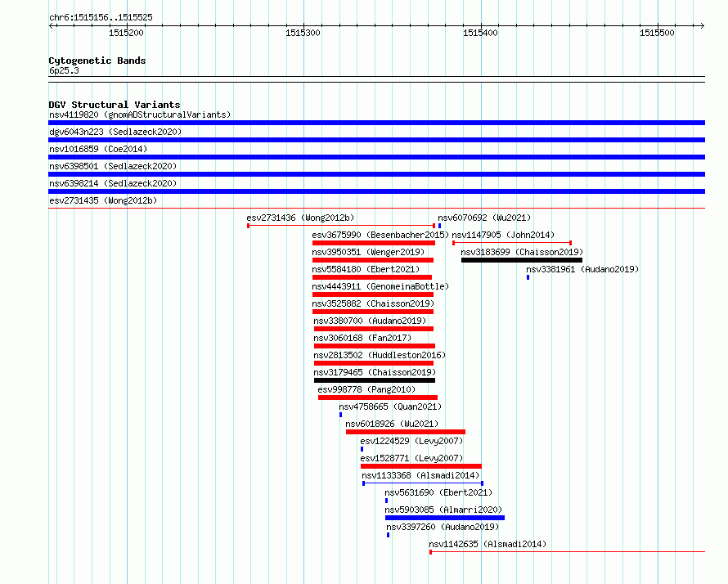This screenshot has height=584, width=728.
Task: Click nsv3380700 (Audano2019) label
Action: [x=370, y=321]
